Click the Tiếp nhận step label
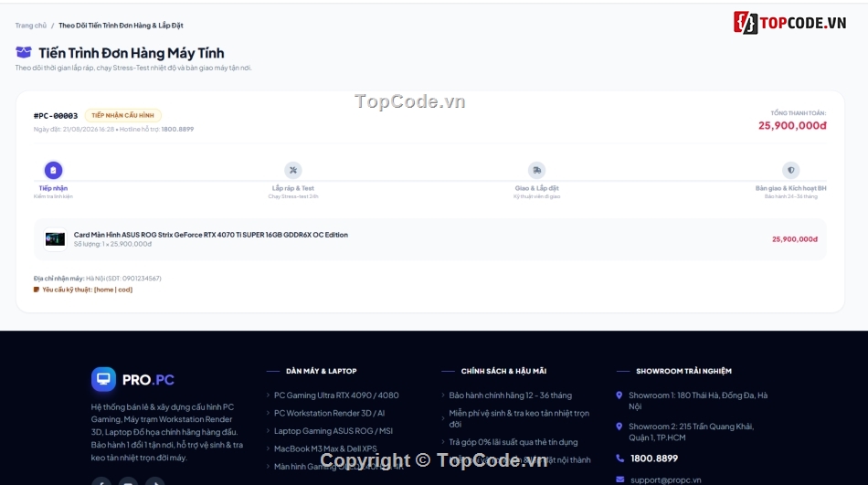Image resolution: width=868 pixels, height=485 pixels. [53, 188]
